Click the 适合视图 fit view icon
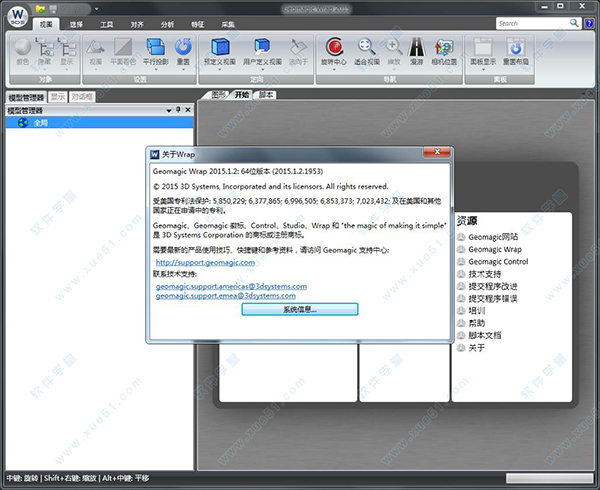Image resolution: width=600 pixels, height=490 pixels. (366, 47)
